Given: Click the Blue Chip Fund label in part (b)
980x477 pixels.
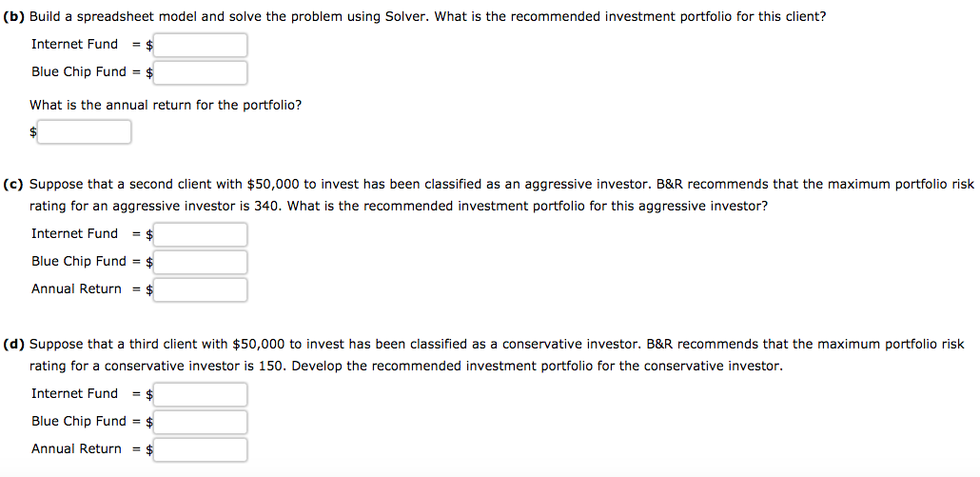Looking at the screenshot, I should pyautogui.click(x=79, y=72).
